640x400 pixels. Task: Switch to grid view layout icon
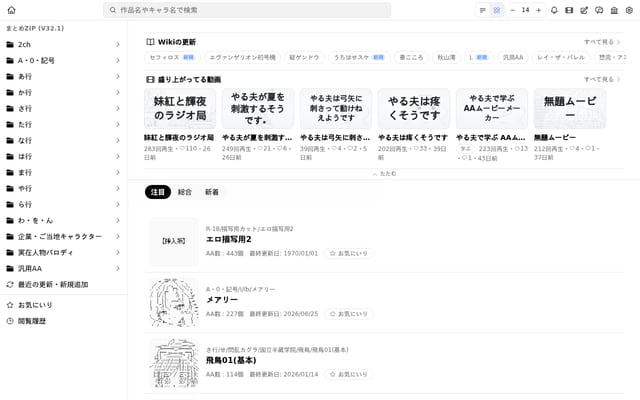coord(497,10)
